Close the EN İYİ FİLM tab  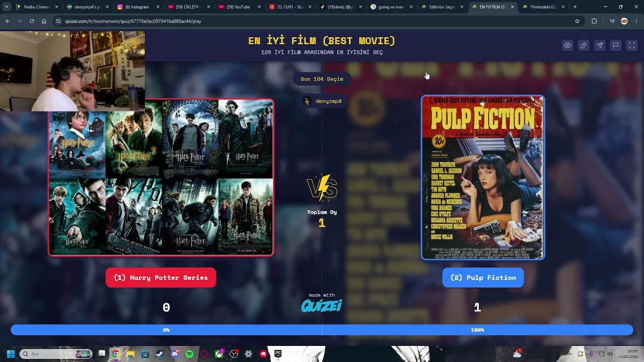pos(512,7)
